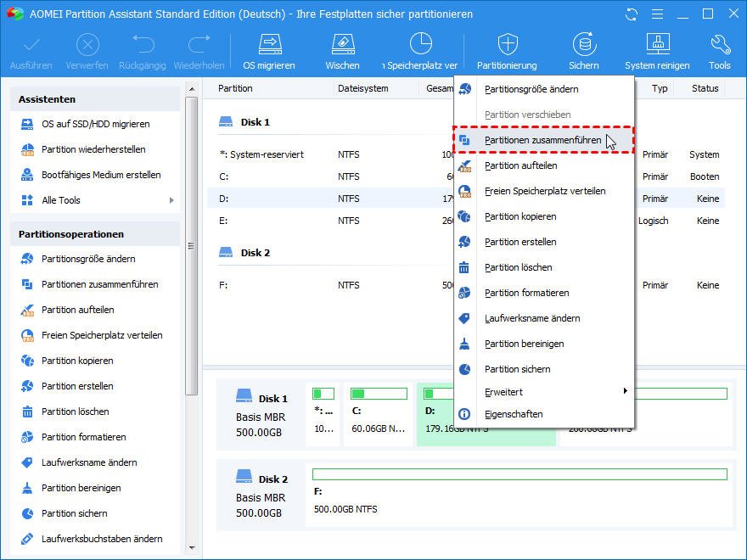The width and height of the screenshot is (747, 560).
Task: Choose Partitionsgröße ändern from the context menu
Action: [x=543, y=89]
